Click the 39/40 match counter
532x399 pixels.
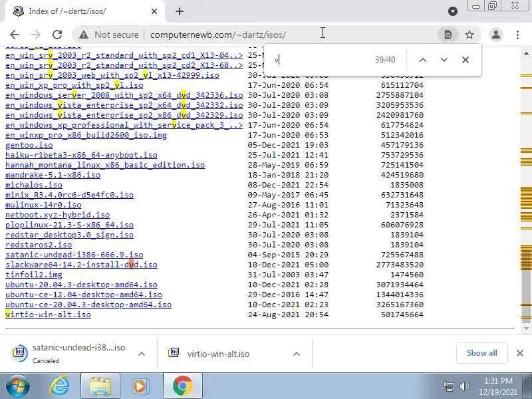(x=385, y=60)
